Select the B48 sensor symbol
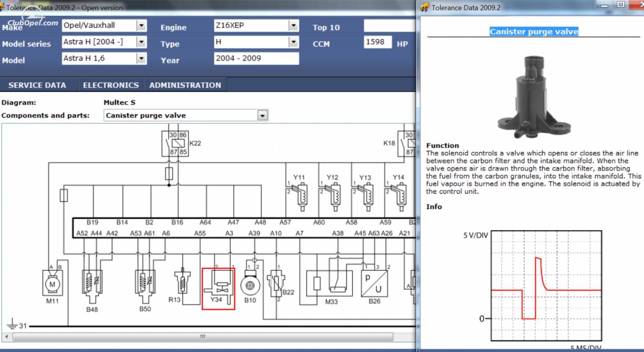Screen dimensions: 644x352 coord(92,288)
